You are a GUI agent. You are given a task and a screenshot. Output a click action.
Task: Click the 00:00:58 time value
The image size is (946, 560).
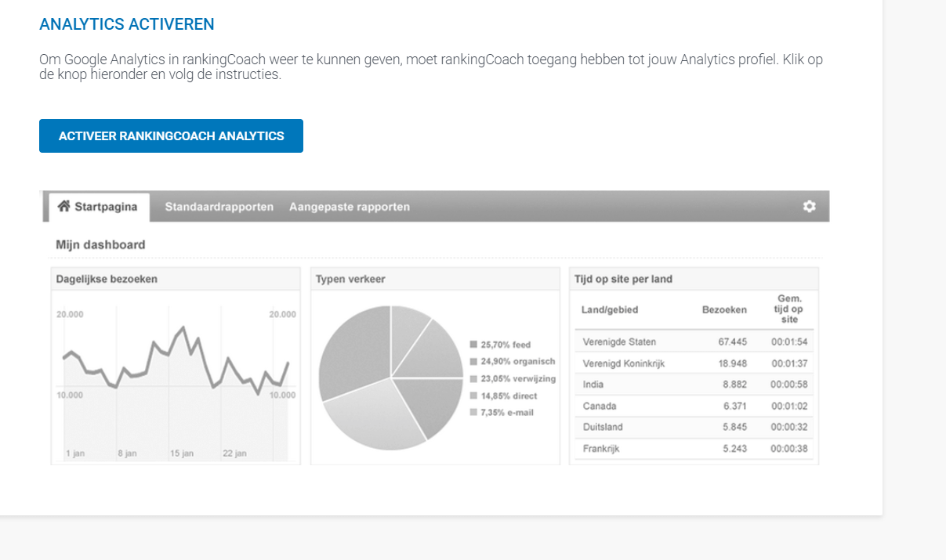click(x=789, y=385)
